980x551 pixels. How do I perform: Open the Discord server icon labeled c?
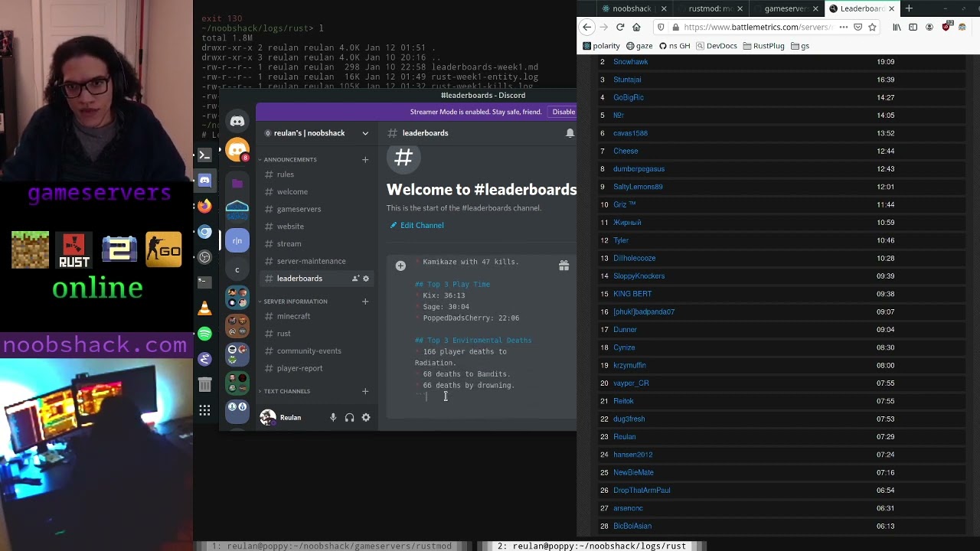(237, 269)
